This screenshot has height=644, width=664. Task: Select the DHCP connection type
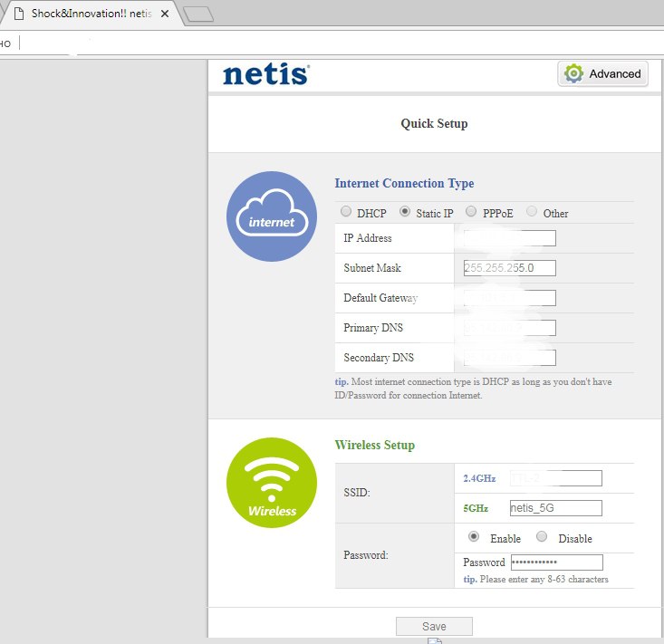tap(346, 211)
